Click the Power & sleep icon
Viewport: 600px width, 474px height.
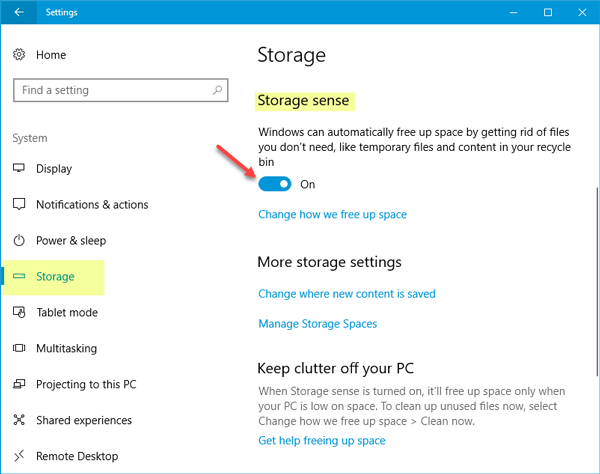19,241
